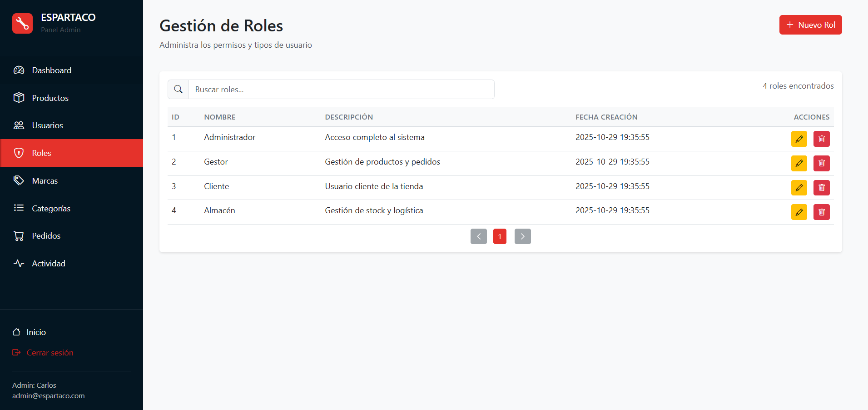Open Categorías from sidebar
This screenshot has width=868, height=410.
click(71, 208)
